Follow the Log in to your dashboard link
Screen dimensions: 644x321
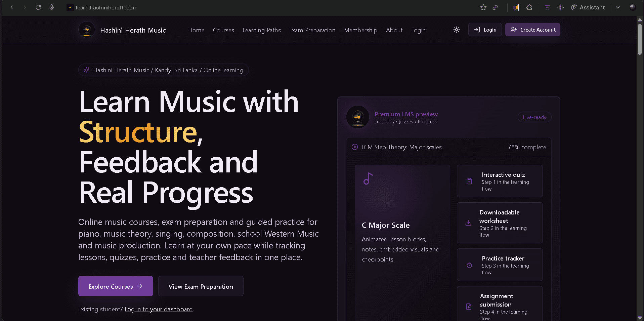click(x=159, y=309)
